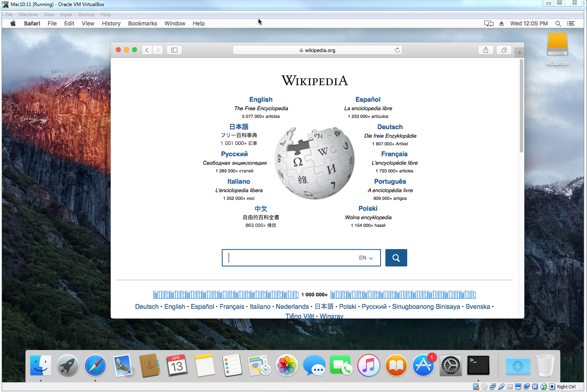
Task: Open the Português Wikipedia link
Action: tap(390, 181)
